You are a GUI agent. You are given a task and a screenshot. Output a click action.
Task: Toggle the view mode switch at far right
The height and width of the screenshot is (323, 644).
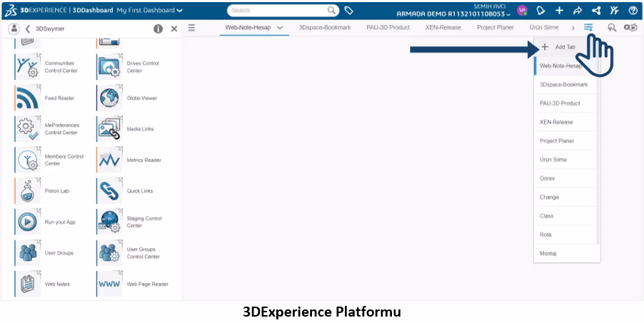pyautogui.click(x=630, y=28)
